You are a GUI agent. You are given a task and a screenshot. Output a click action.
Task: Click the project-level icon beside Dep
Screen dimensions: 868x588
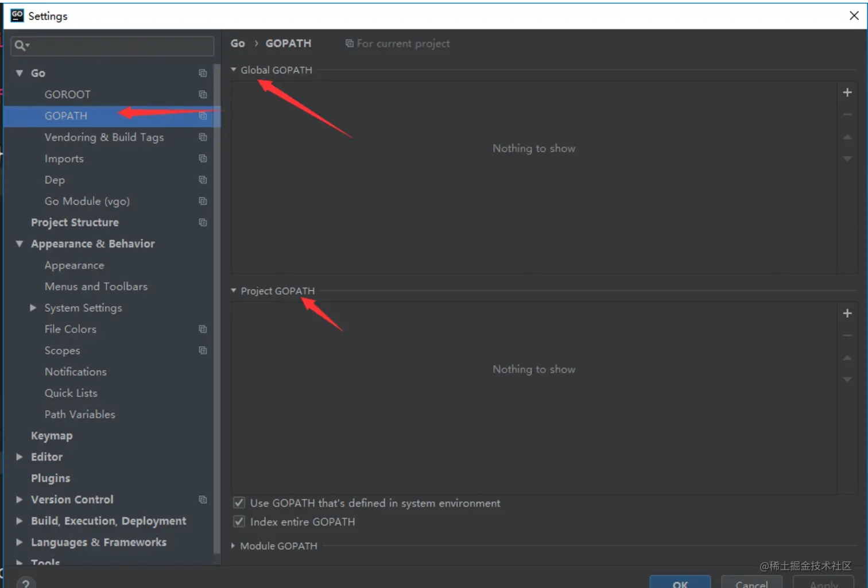coord(203,180)
